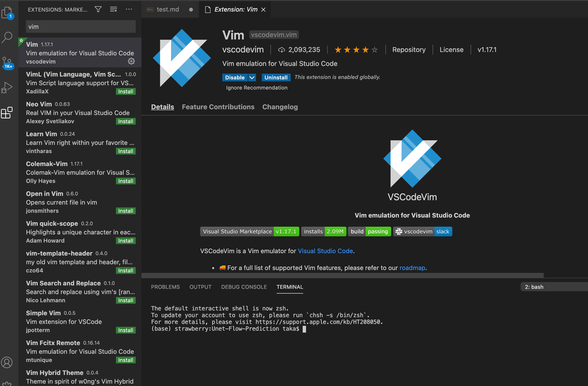Open the Vim extension manage gear

pyautogui.click(x=131, y=61)
